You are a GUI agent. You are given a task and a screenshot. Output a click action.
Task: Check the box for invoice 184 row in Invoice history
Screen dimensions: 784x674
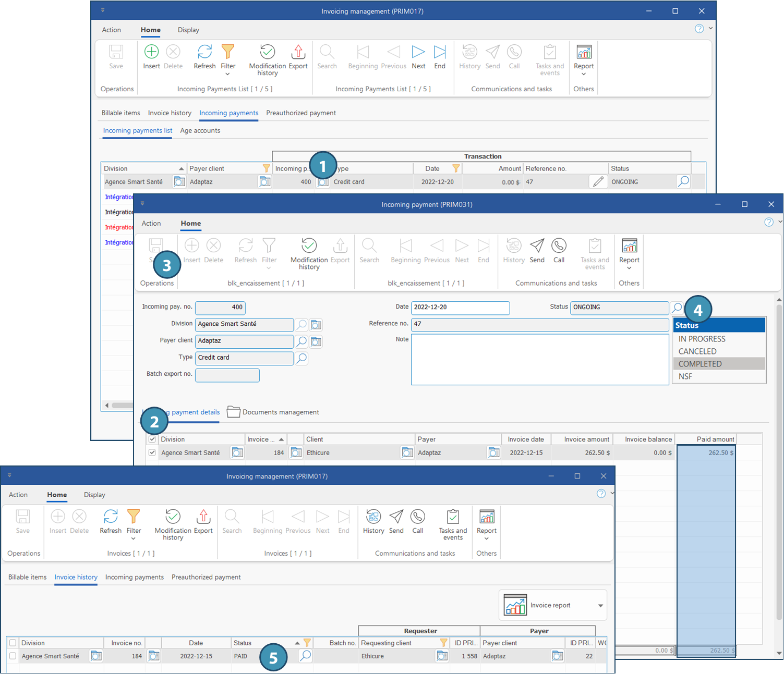(13, 656)
